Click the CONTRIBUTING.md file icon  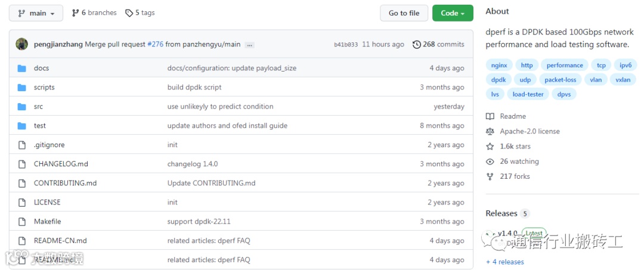[22, 183]
